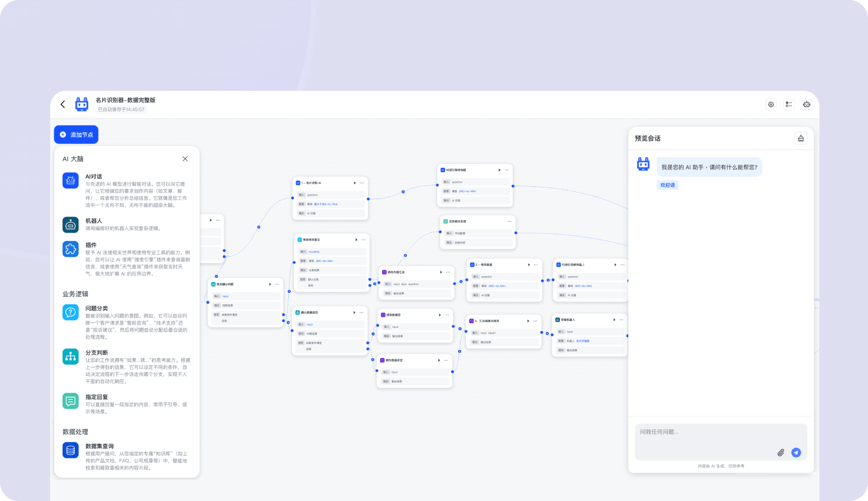
Task: Run the 存储机器人 node with play button
Action: click(614, 320)
